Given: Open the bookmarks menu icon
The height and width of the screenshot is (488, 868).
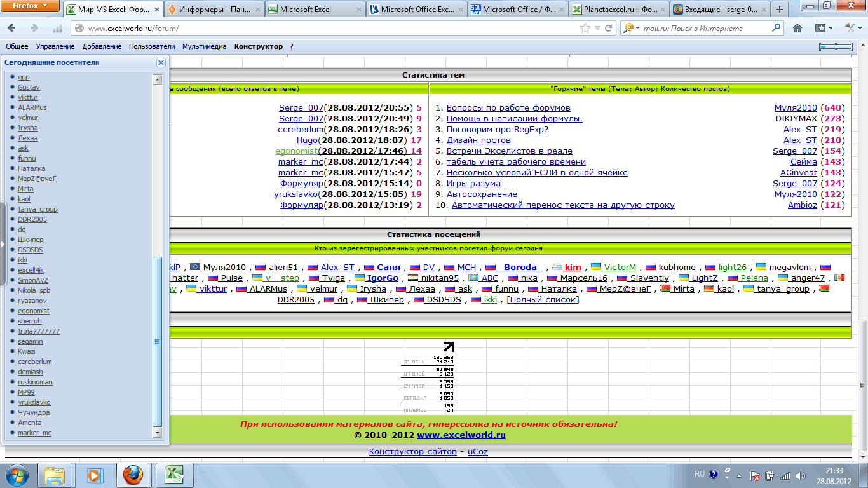Looking at the screenshot, I should (824, 28).
